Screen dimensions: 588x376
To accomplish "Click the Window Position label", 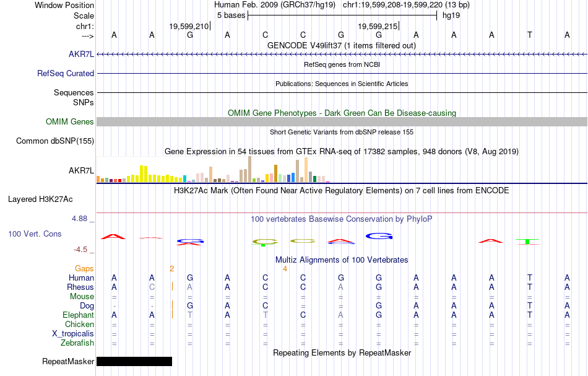I will tap(64, 5).
